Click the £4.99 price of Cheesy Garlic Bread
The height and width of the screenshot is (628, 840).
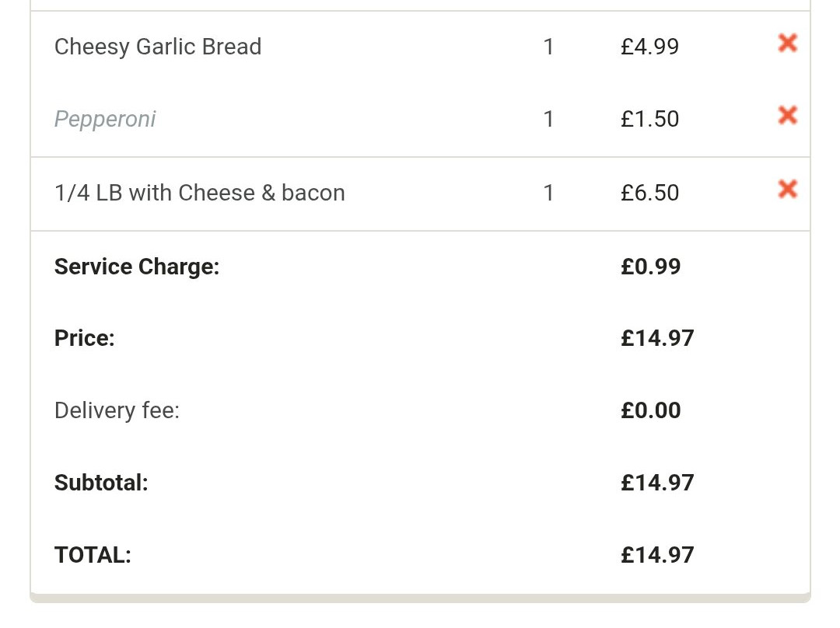(x=649, y=47)
